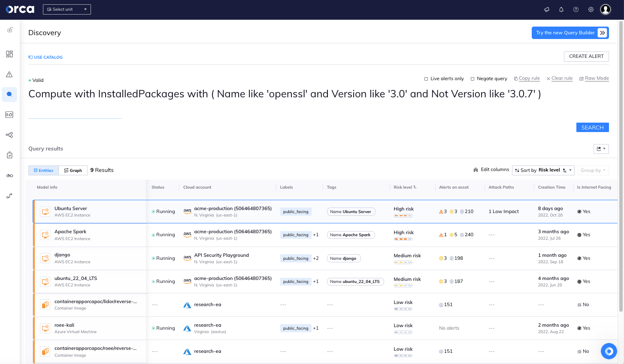Expand the Sort by Risk level dropdown
The height and width of the screenshot is (364, 624).
coord(543,170)
